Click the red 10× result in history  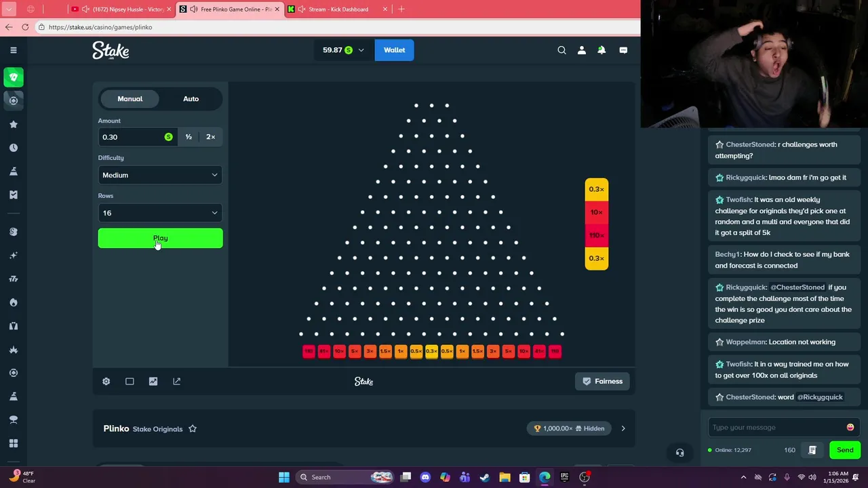pyautogui.click(x=596, y=212)
